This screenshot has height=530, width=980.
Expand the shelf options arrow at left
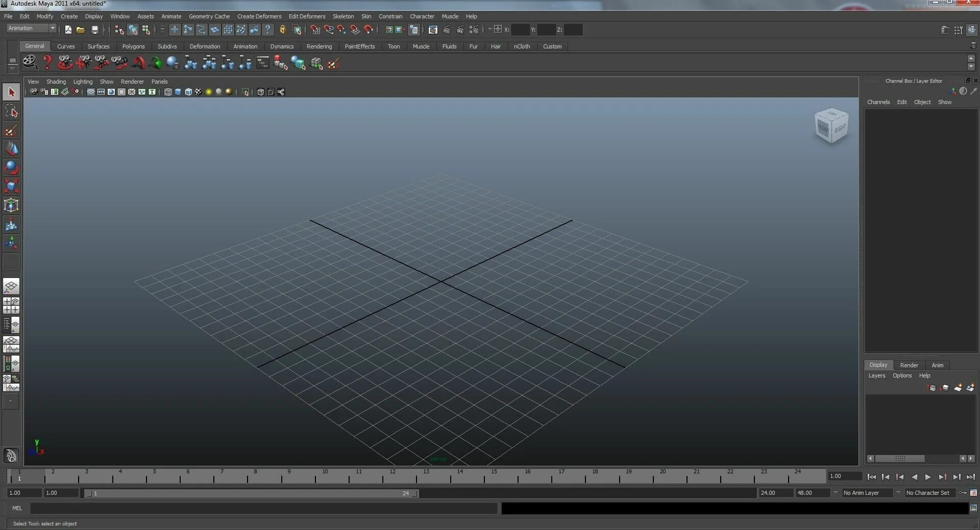pyautogui.click(x=12, y=68)
